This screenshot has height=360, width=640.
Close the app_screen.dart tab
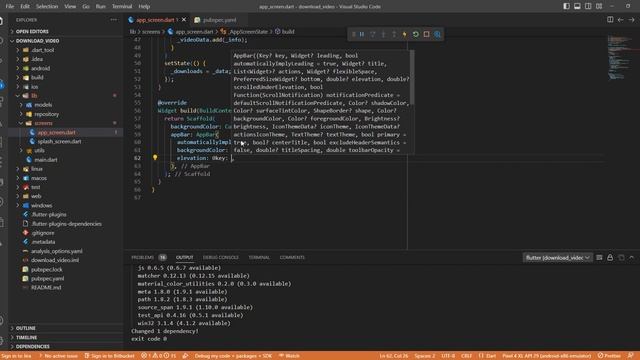coord(184,20)
